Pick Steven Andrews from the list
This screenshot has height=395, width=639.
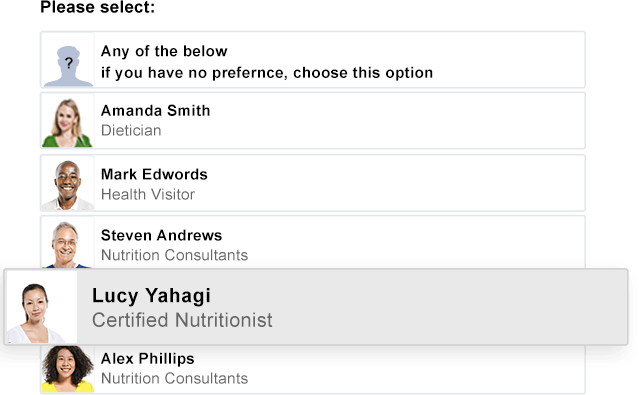click(313, 242)
